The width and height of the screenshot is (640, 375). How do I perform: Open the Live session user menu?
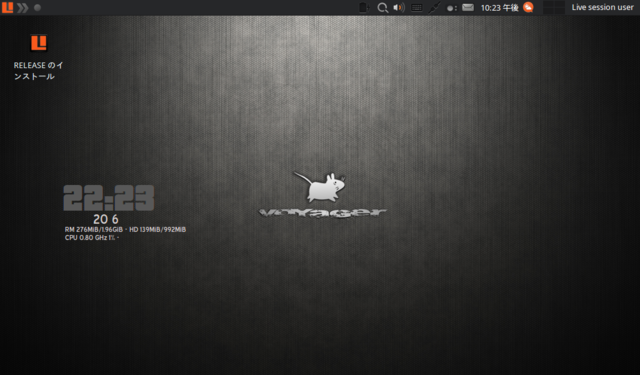602,7
